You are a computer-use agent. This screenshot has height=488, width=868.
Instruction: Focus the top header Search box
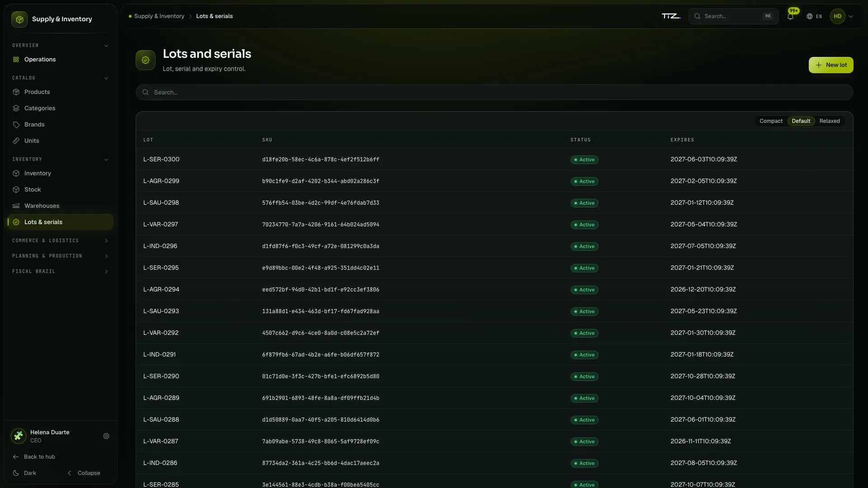tap(733, 16)
